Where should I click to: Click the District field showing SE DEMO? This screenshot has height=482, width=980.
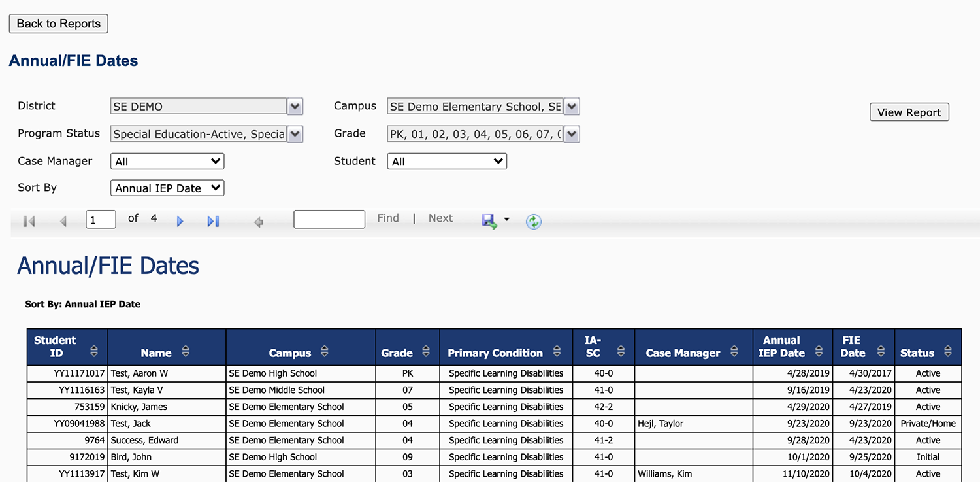point(199,106)
